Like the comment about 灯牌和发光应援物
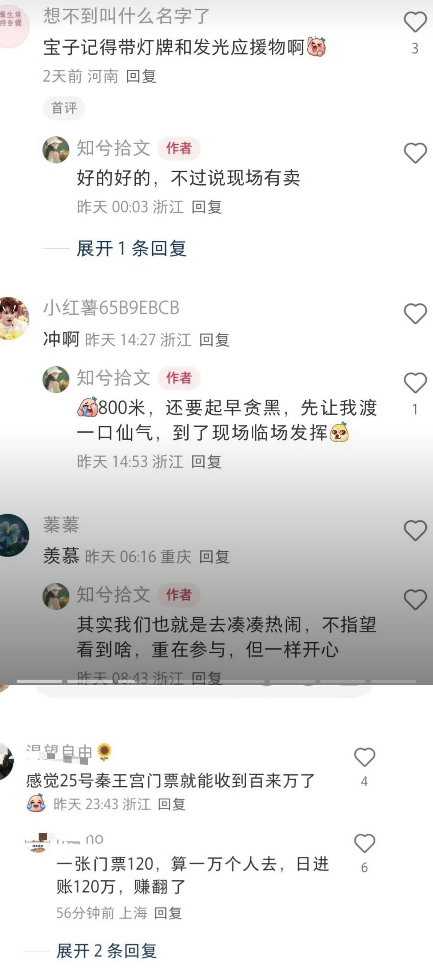Screen dimensions: 433x980 point(415,22)
